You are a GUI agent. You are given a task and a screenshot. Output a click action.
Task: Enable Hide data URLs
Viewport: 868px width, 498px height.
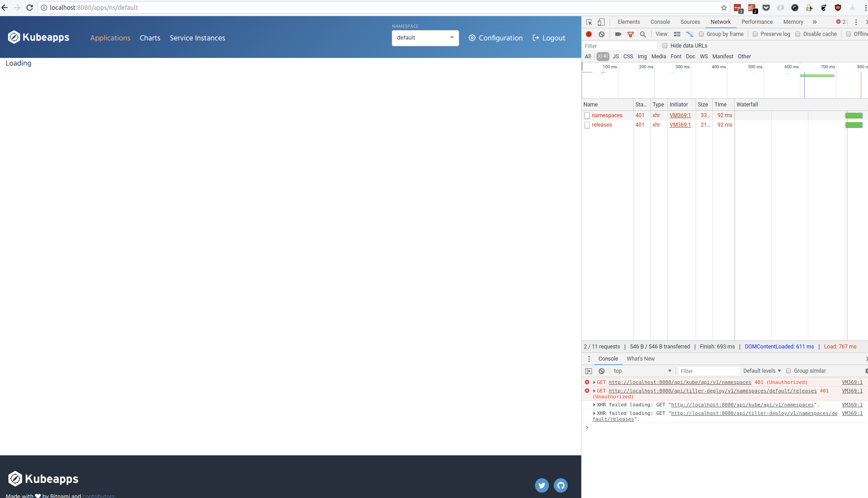pyautogui.click(x=665, y=45)
